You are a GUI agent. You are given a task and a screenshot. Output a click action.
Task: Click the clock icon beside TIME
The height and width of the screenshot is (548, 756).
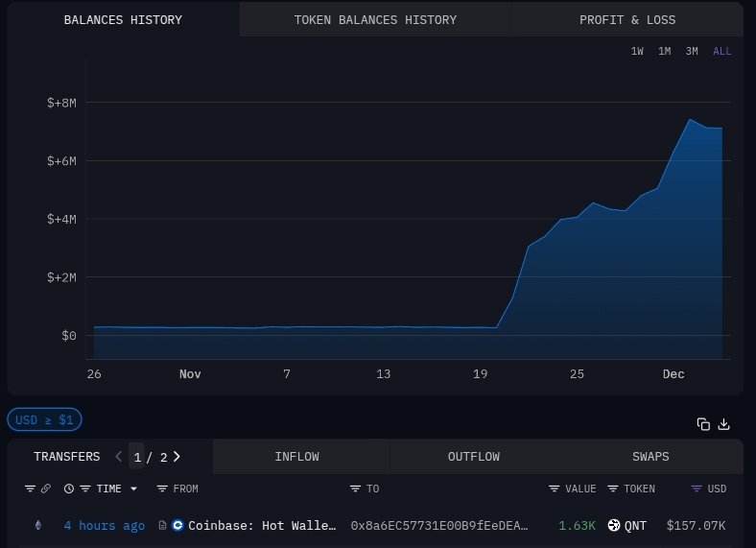point(69,488)
